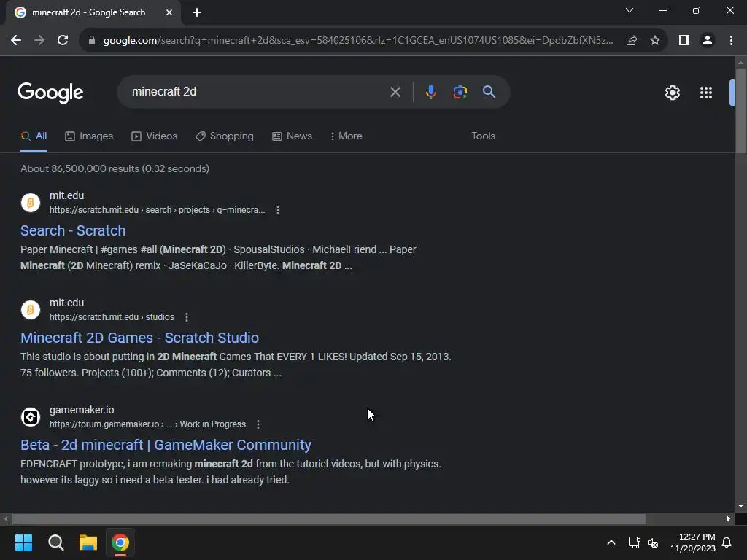The width and height of the screenshot is (747, 560).
Task: Show hidden system tray icons
Action: tap(611, 542)
